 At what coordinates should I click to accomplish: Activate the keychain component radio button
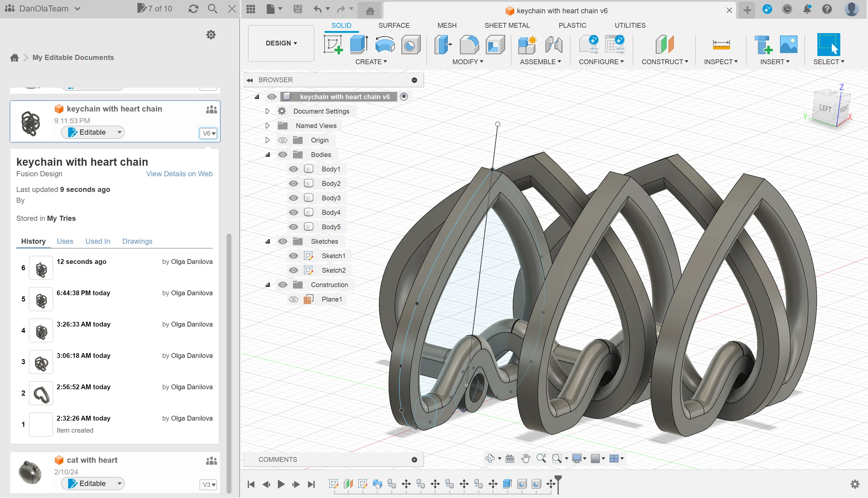[x=404, y=97]
